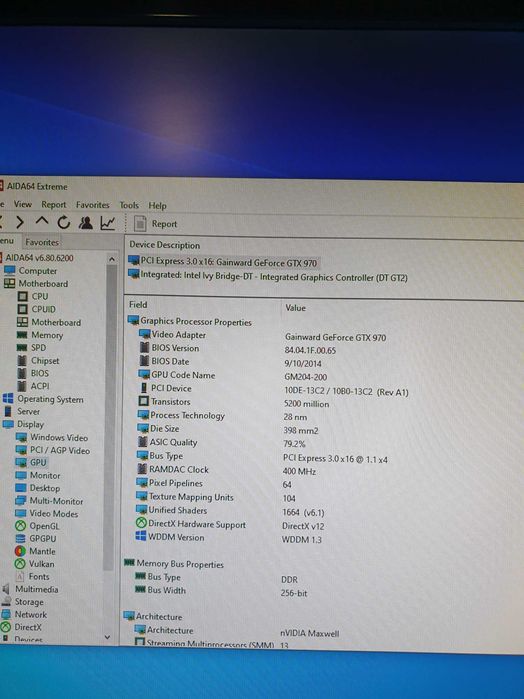Open the Favorites menu

point(92,205)
